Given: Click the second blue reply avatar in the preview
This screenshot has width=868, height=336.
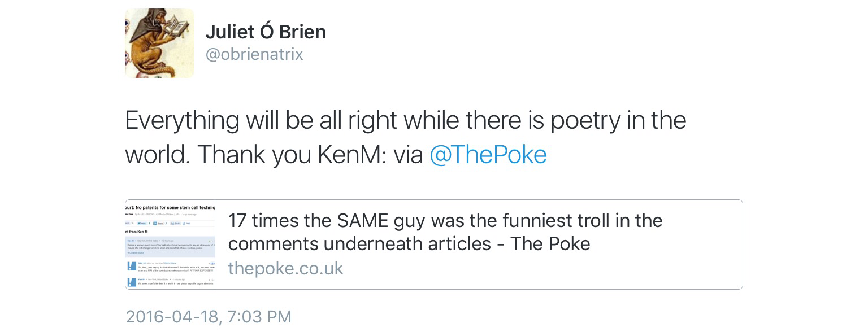Looking at the screenshot, I should click(132, 281).
